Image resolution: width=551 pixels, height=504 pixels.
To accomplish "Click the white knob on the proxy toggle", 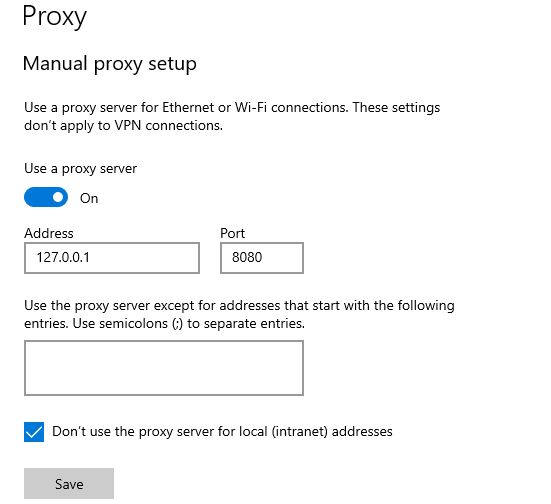I will 58,197.
